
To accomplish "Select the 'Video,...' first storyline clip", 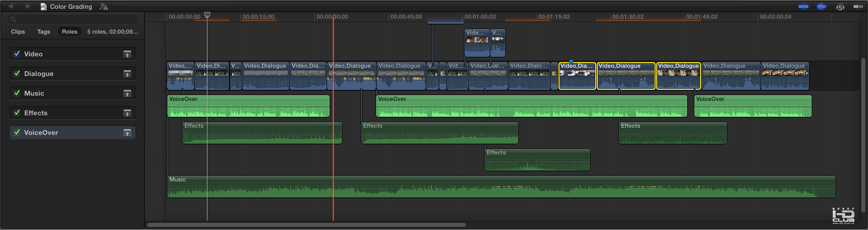I will 181,76.
